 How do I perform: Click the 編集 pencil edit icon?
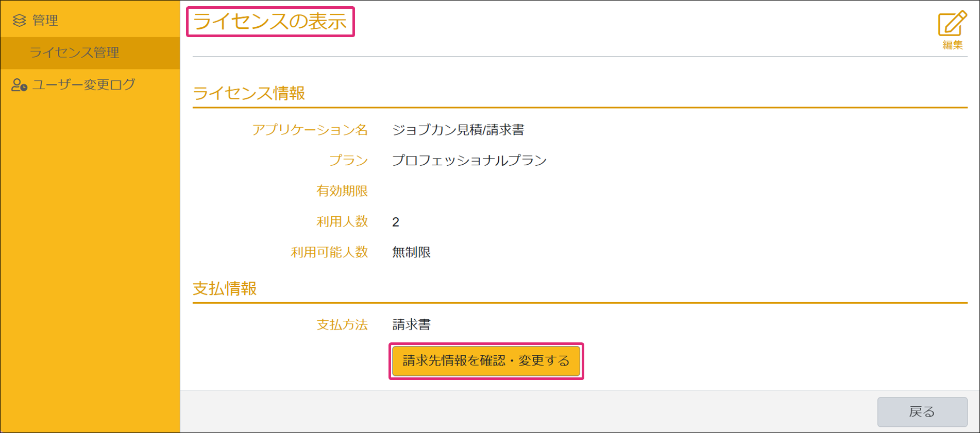[952, 25]
